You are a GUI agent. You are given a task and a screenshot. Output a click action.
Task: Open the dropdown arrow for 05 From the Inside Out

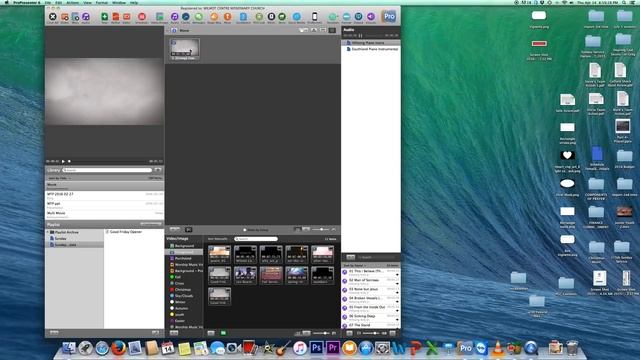point(397,311)
